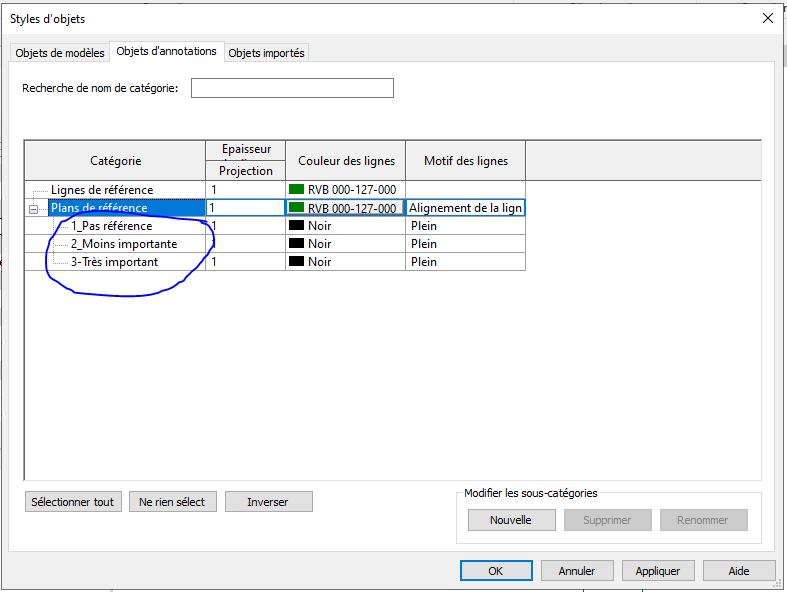
Task: Select the Objets d'annotations tab
Action: pyautogui.click(x=166, y=51)
